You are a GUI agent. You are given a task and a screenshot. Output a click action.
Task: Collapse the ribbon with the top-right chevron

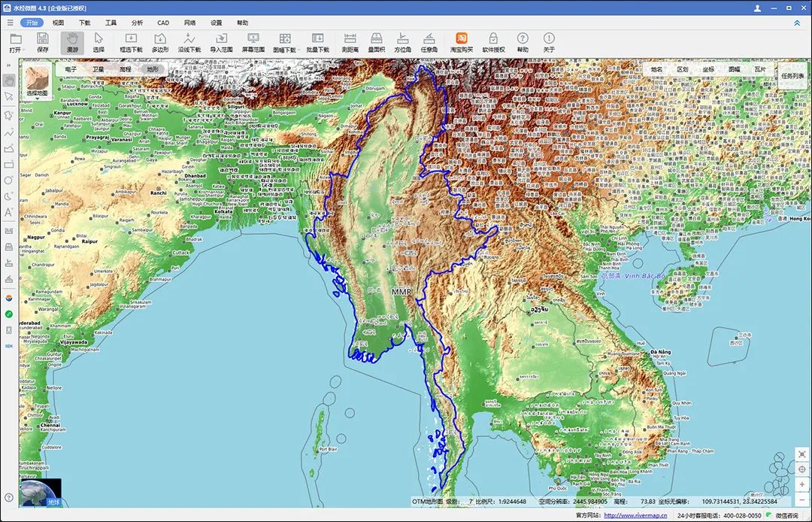797,23
